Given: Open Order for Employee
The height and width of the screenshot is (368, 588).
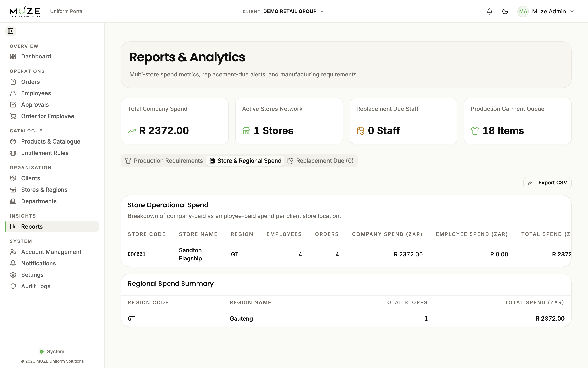Looking at the screenshot, I should click(52, 116).
